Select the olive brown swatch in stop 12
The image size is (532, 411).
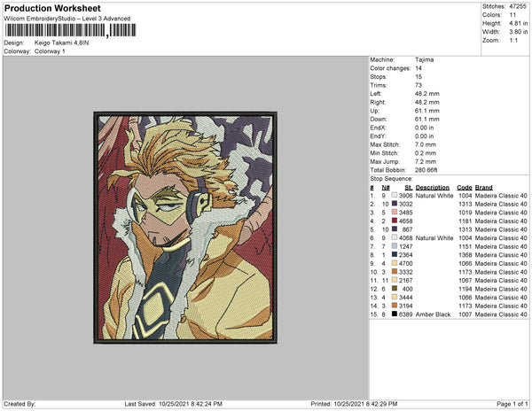(395, 289)
